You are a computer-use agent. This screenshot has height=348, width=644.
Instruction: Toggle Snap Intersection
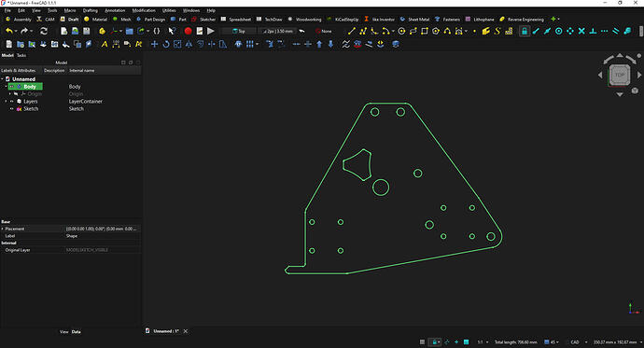tap(581, 31)
